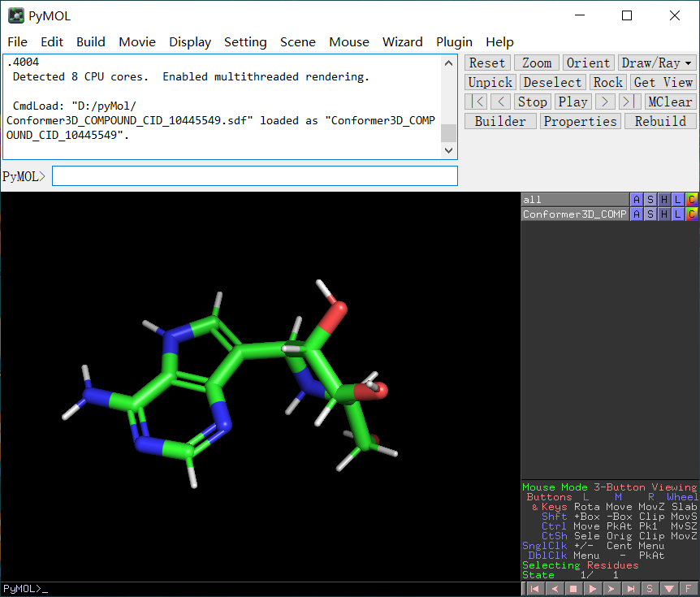Skip to end in viewer controls

(631, 589)
